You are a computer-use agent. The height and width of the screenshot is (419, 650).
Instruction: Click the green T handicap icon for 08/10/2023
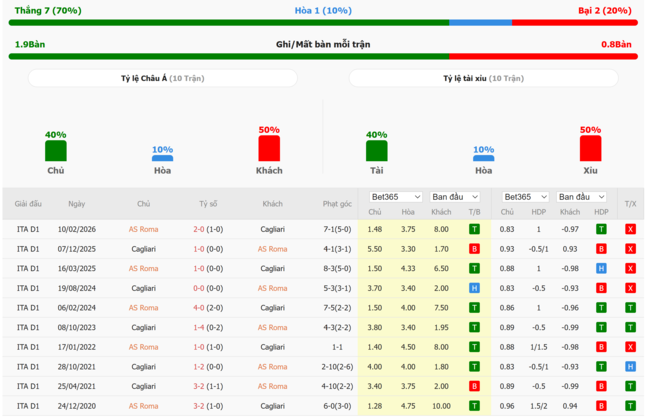pos(601,327)
